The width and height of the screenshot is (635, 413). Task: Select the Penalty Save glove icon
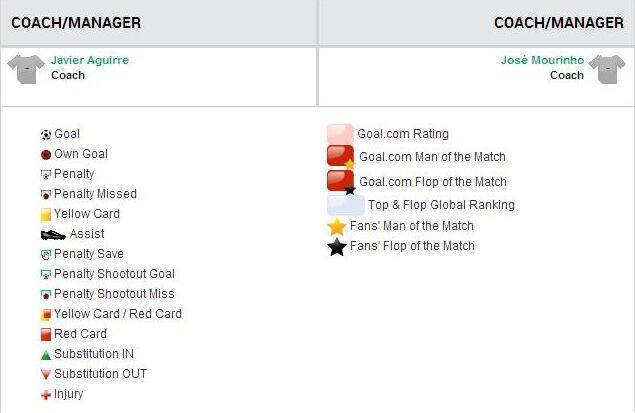(x=46, y=254)
